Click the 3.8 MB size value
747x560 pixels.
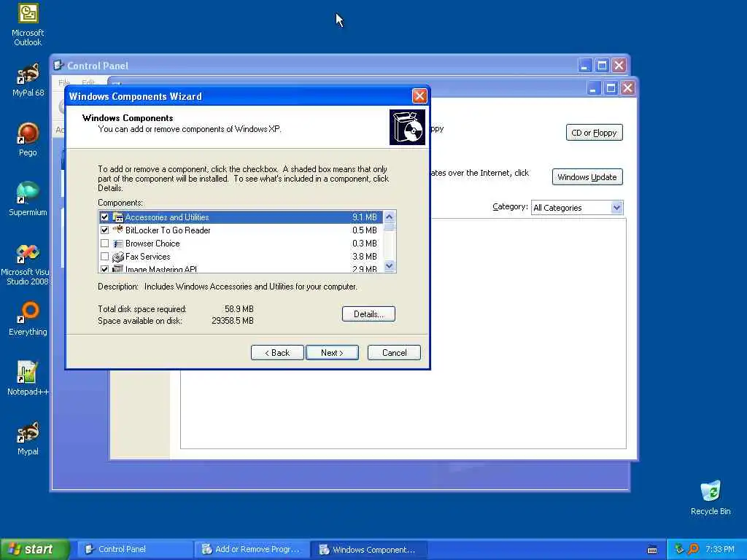pyautogui.click(x=365, y=257)
